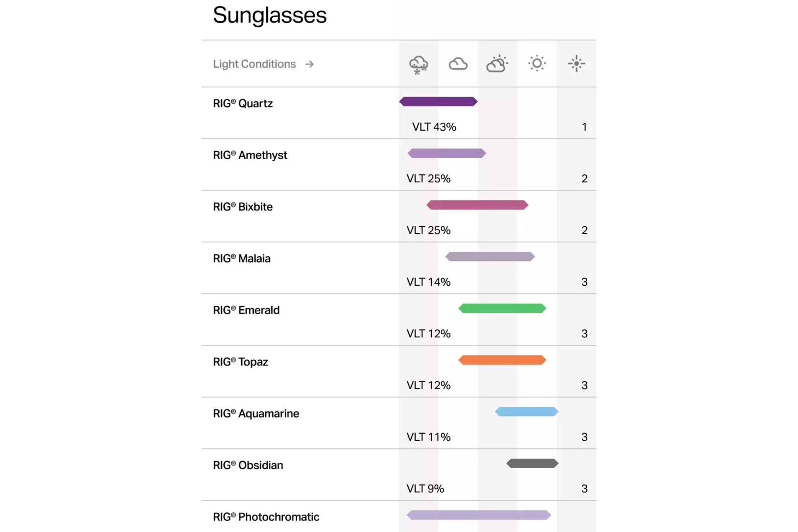
Task: Click the dark purple Quartz range bar
Action: click(438, 101)
